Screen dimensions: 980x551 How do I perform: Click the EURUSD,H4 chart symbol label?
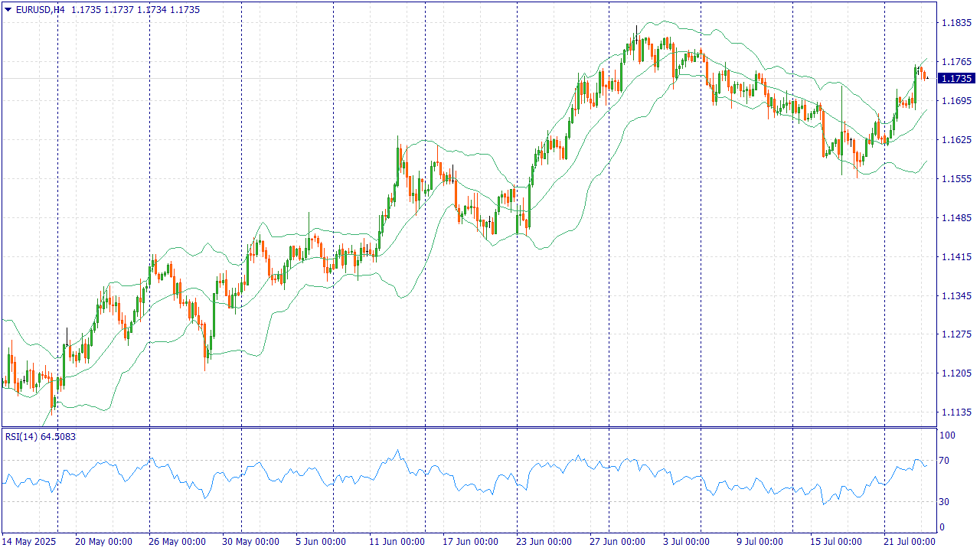(41, 10)
